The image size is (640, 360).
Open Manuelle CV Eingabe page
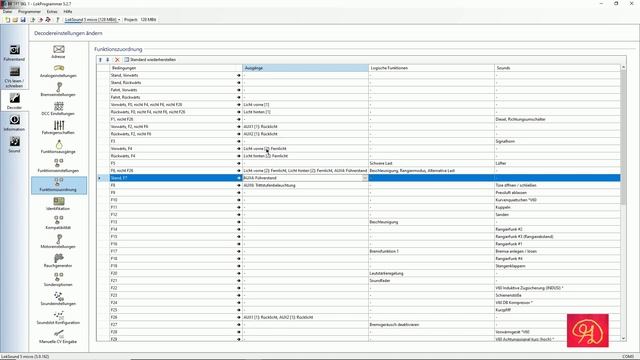point(59,337)
